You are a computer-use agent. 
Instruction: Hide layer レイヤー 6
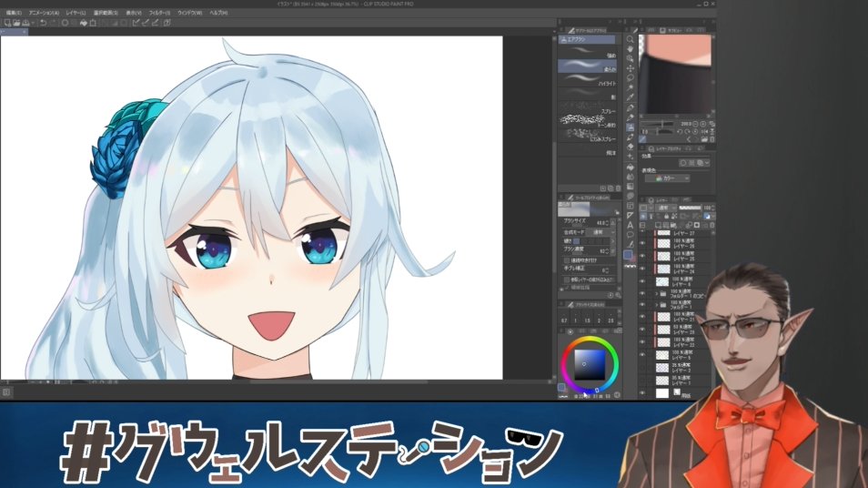[x=642, y=280]
